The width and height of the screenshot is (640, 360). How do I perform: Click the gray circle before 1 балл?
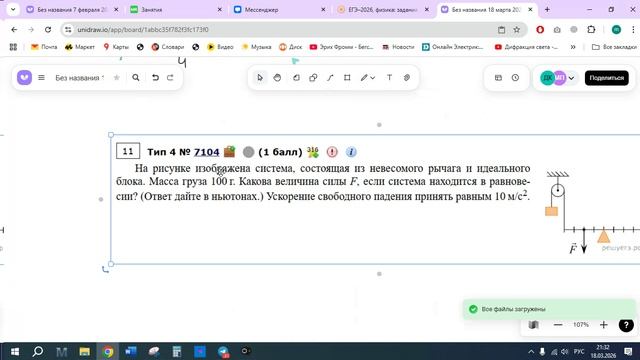249,152
